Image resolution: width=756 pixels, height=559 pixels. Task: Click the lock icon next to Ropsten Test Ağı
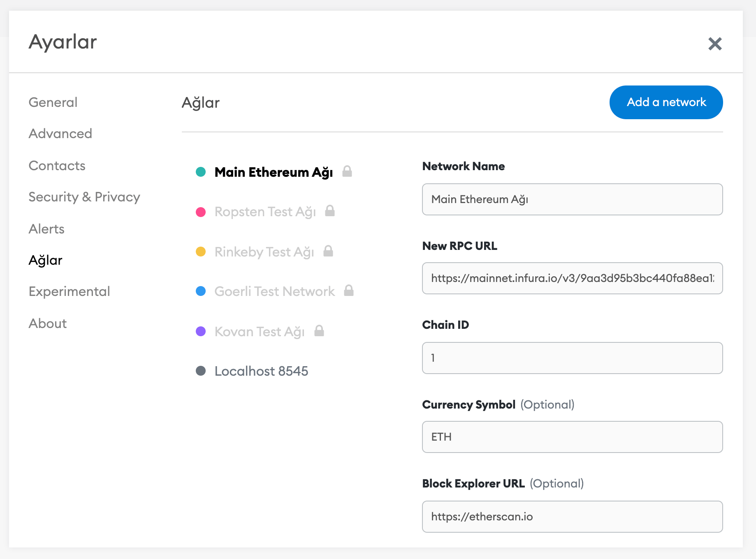330,211
